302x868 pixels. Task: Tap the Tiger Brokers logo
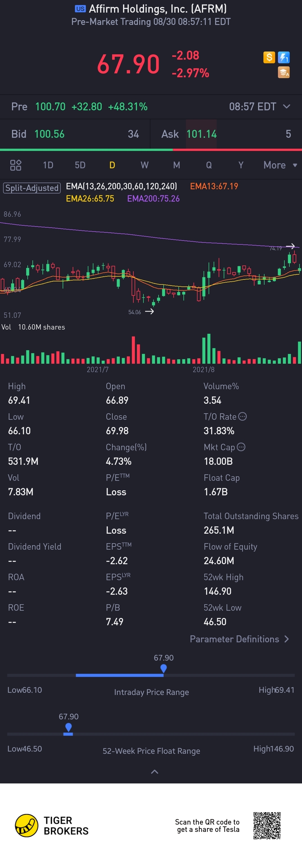pos(27,825)
